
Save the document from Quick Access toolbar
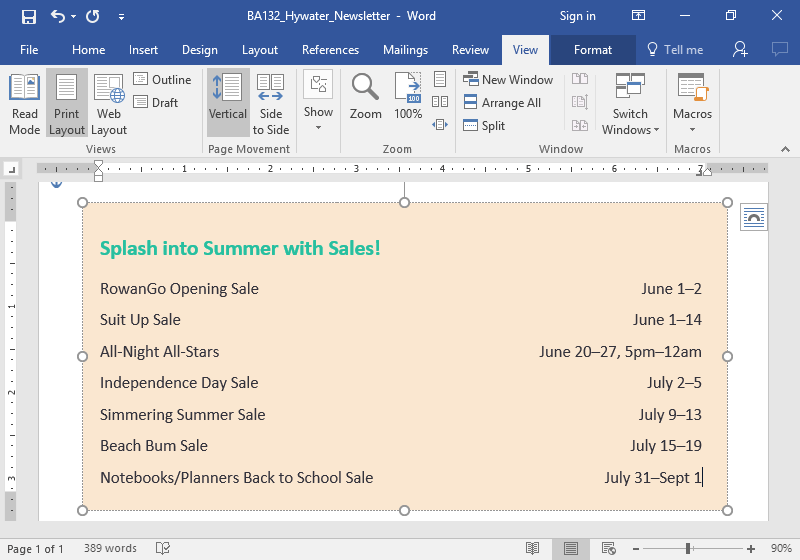tap(28, 16)
